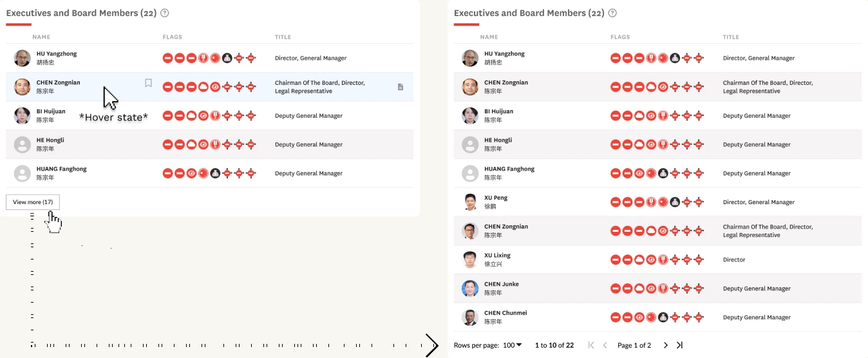Click exclamation shield flag for HU Yangzhong, left panel
The height and width of the screenshot is (358, 868).
point(203,58)
